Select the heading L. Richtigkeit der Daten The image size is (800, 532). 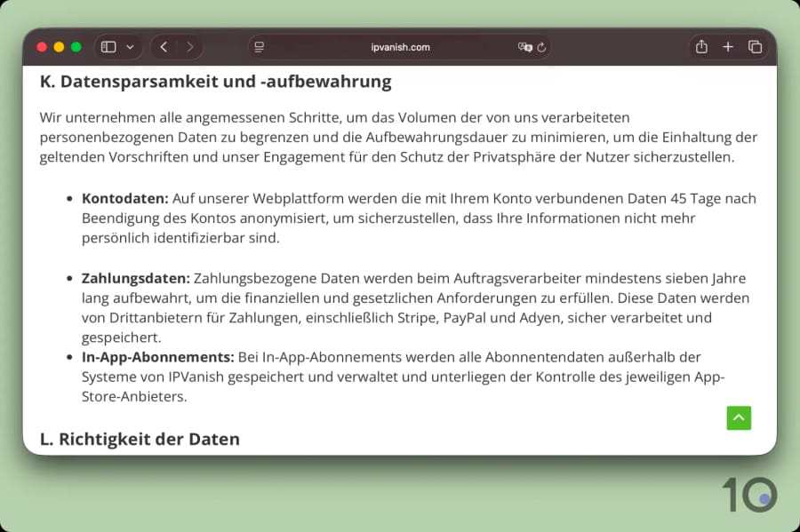(140, 439)
